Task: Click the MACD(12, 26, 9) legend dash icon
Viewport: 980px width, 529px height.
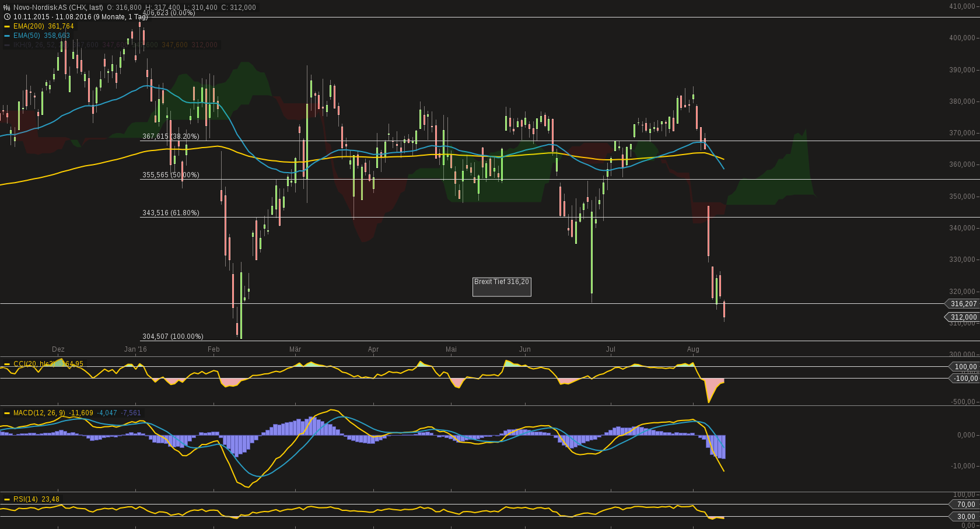Action: (6, 413)
